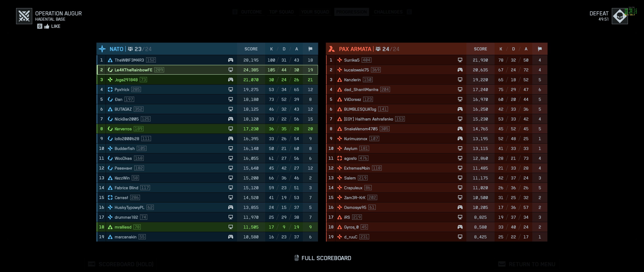
Task: Switch to the Outcome tab
Action: pyautogui.click(x=251, y=12)
